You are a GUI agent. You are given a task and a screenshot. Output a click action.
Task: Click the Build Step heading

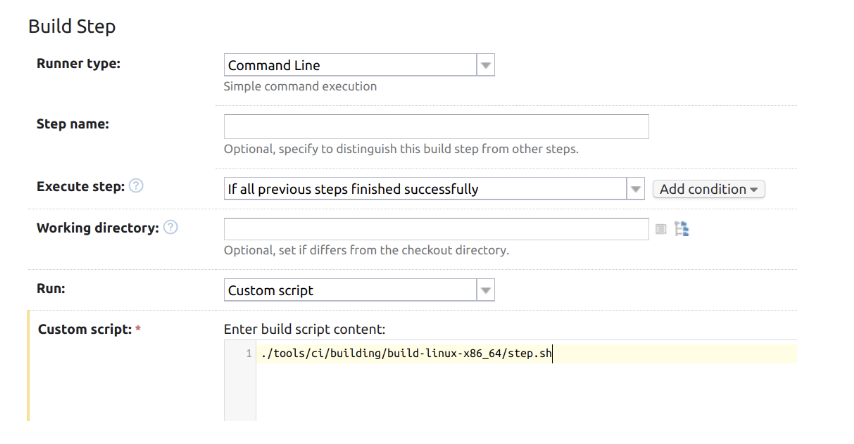pos(70,26)
